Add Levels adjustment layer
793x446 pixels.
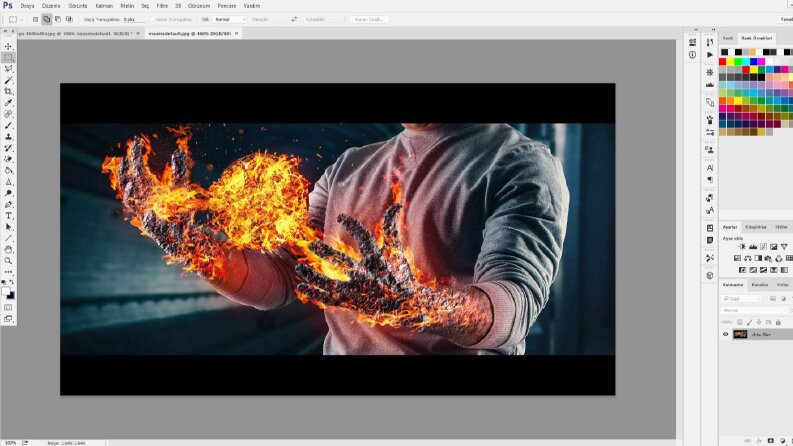pos(753,247)
